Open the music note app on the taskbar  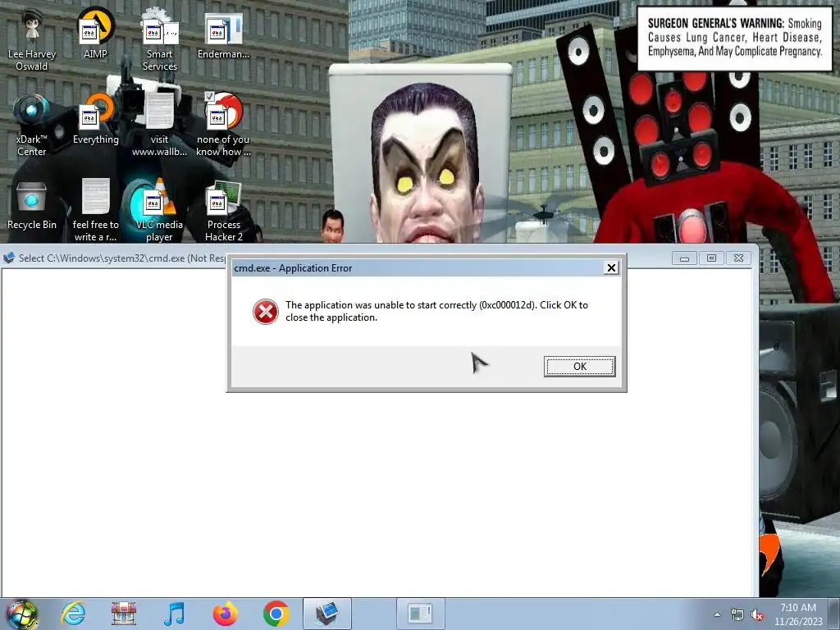point(175,614)
